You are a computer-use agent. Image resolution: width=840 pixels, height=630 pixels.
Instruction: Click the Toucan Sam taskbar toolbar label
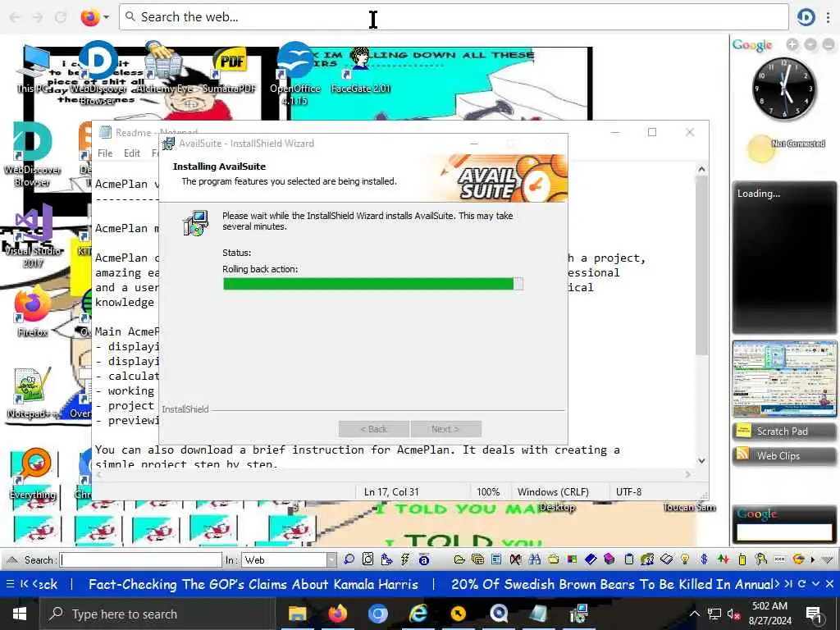(x=689, y=507)
